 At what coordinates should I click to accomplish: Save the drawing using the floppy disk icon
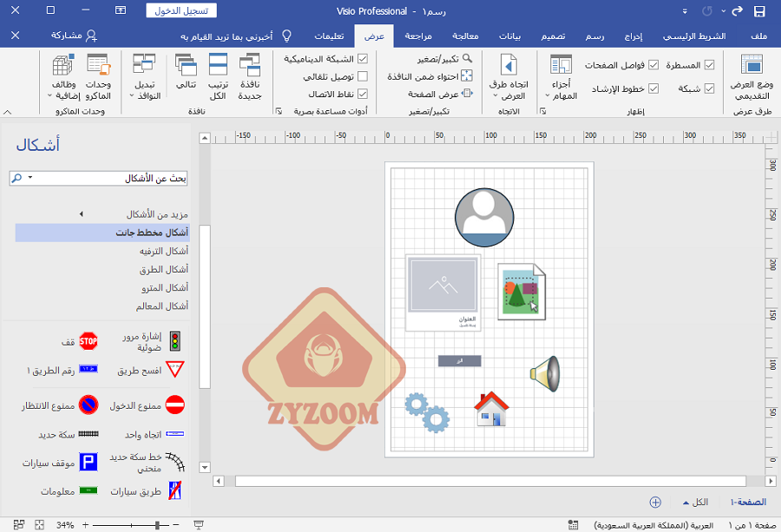tap(759, 11)
